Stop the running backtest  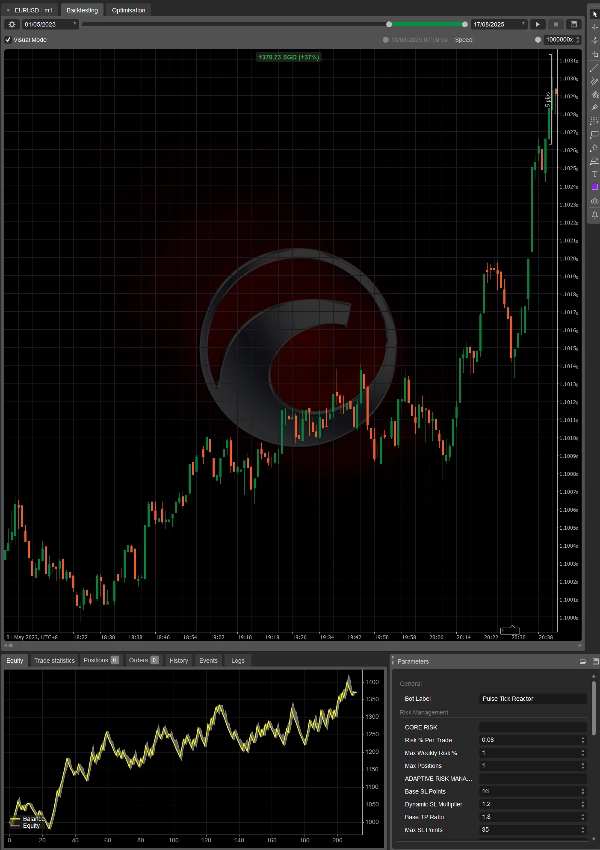pyautogui.click(x=556, y=24)
